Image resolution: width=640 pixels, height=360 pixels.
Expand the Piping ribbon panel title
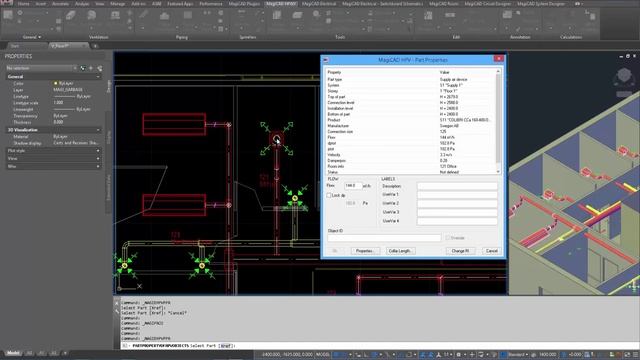point(182,37)
